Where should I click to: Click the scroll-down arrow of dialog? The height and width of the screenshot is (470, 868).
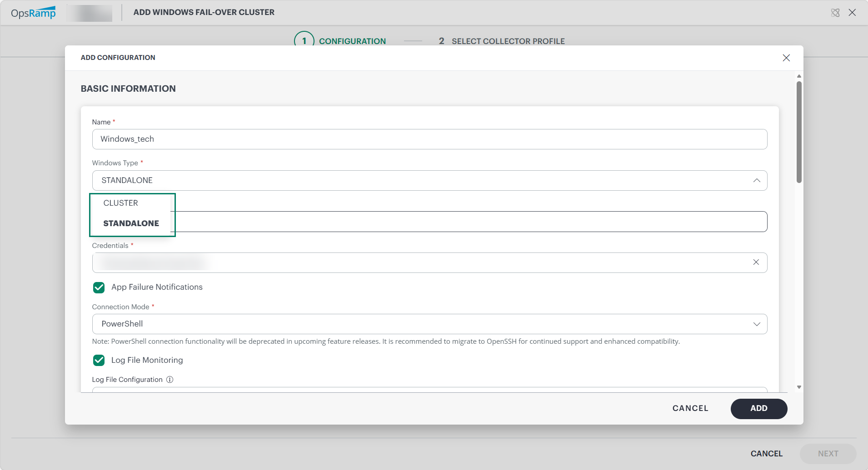[x=799, y=387]
